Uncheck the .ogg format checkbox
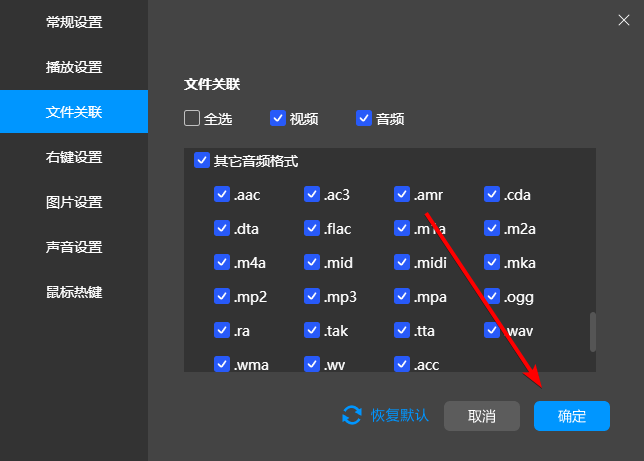This screenshot has height=461, width=644. pyautogui.click(x=492, y=297)
